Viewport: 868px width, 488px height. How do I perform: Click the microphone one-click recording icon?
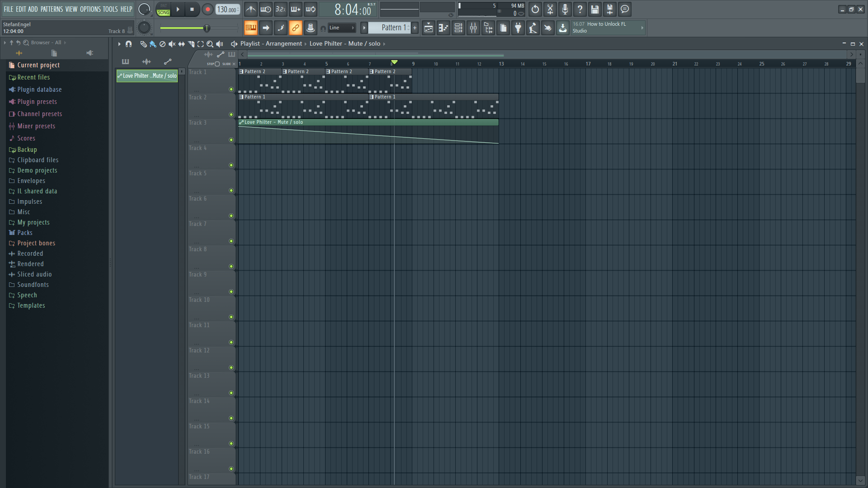tap(565, 9)
